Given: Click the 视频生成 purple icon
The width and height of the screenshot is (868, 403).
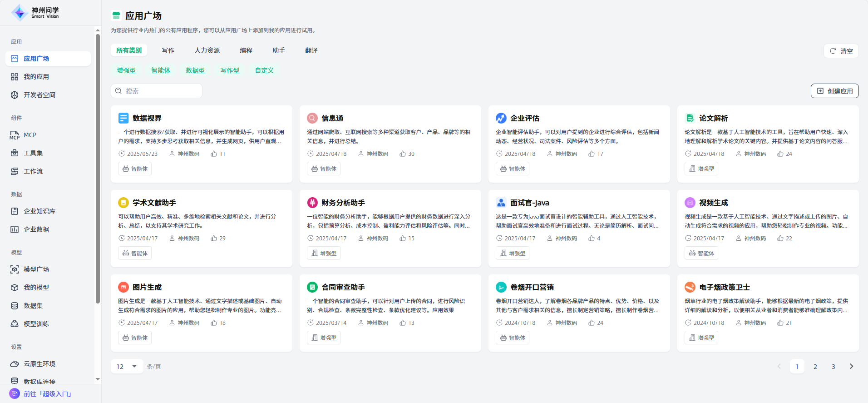Looking at the screenshot, I should (x=690, y=203).
